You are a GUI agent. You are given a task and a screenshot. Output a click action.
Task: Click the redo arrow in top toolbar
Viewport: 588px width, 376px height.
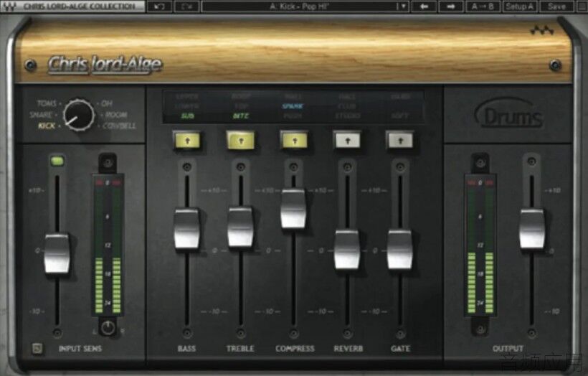click(x=186, y=6)
